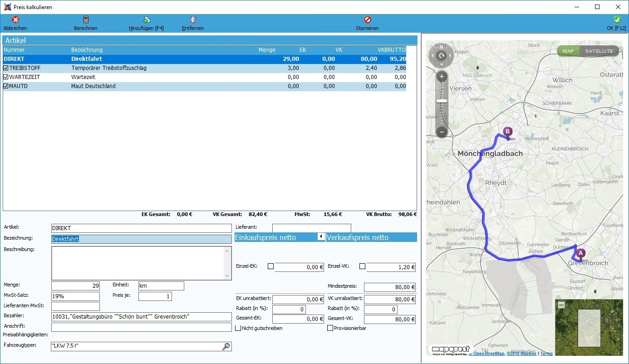
Task: Pan the map right
Action: 450,56
